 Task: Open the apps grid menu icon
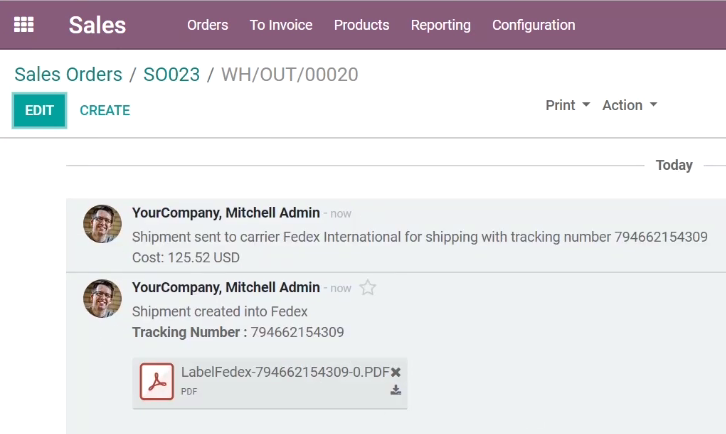(x=24, y=25)
